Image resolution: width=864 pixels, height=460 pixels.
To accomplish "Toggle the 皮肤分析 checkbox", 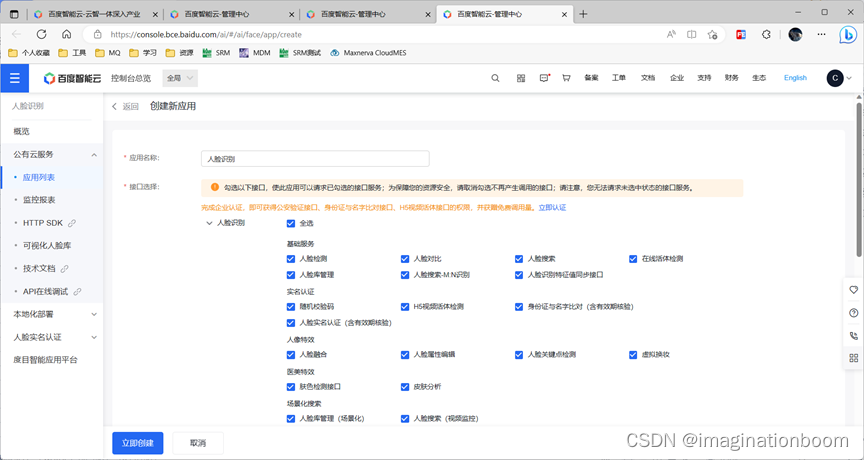I will click(405, 387).
